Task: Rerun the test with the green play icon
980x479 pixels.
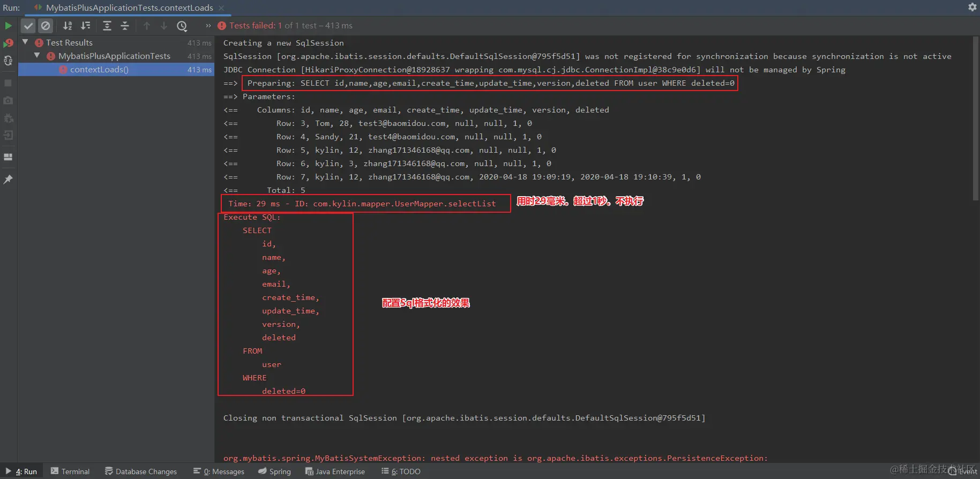Action: (8, 26)
